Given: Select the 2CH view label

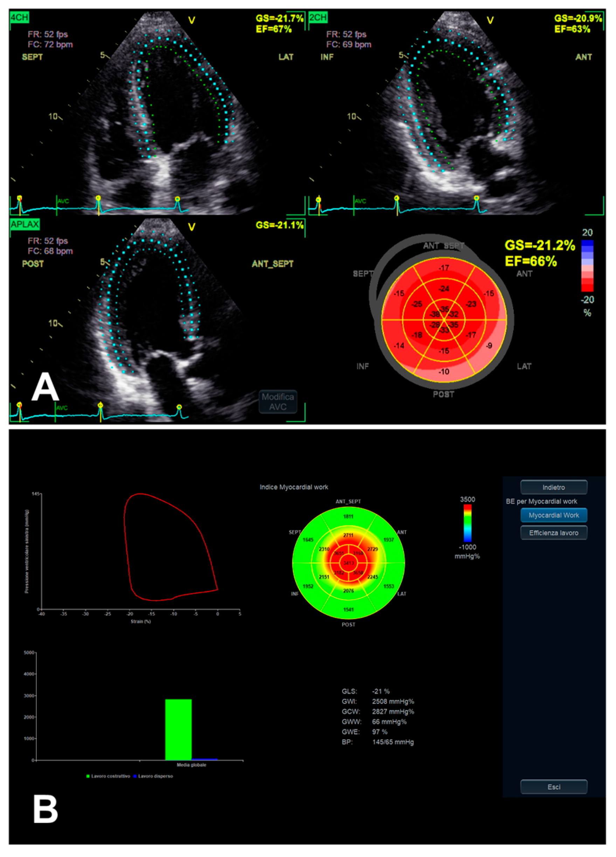Looking at the screenshot, I should (318, 18).
